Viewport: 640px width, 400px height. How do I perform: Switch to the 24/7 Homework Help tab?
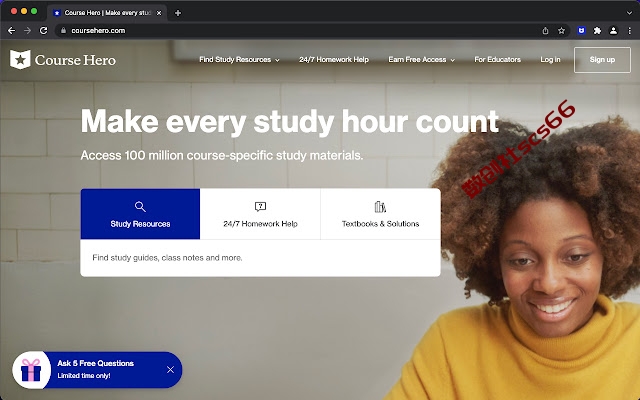point(260,214)
